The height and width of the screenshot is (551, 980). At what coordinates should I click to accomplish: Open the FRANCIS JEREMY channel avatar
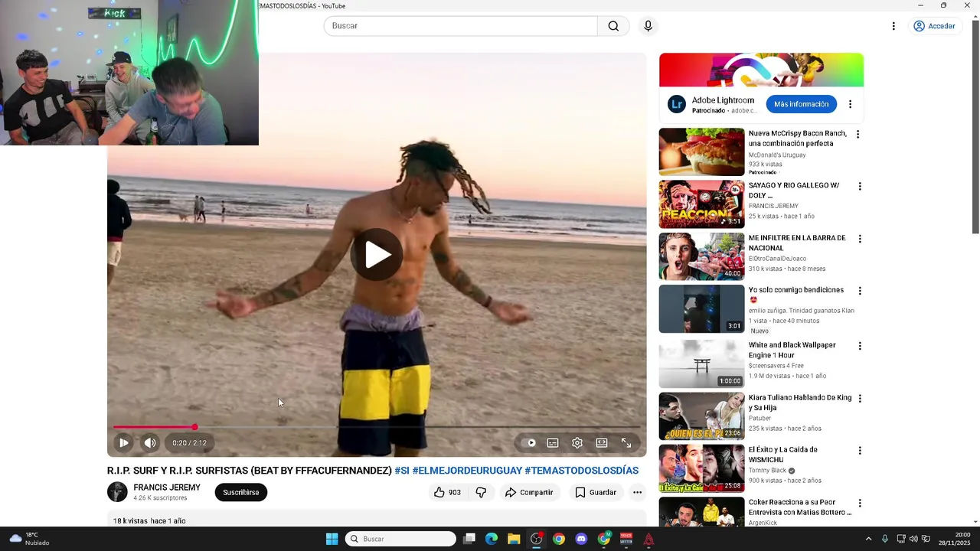click(x=117, y=492)
